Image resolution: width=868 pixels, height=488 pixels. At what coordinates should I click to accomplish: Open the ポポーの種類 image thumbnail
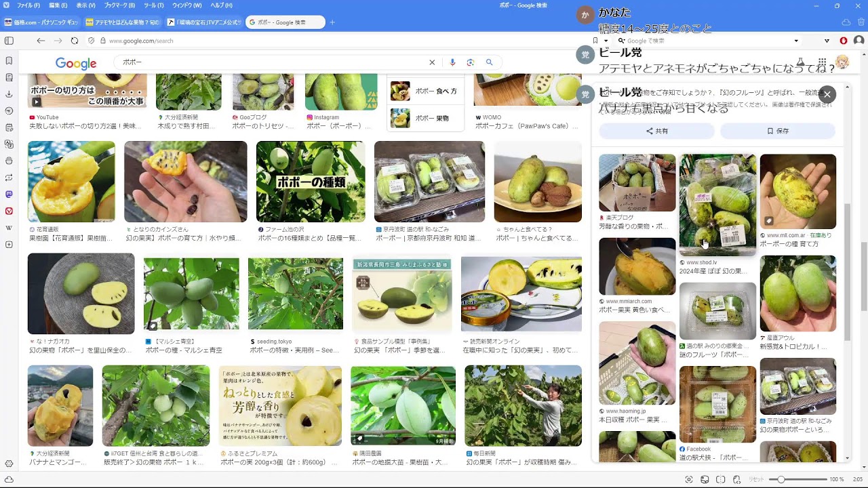[310, 182]
